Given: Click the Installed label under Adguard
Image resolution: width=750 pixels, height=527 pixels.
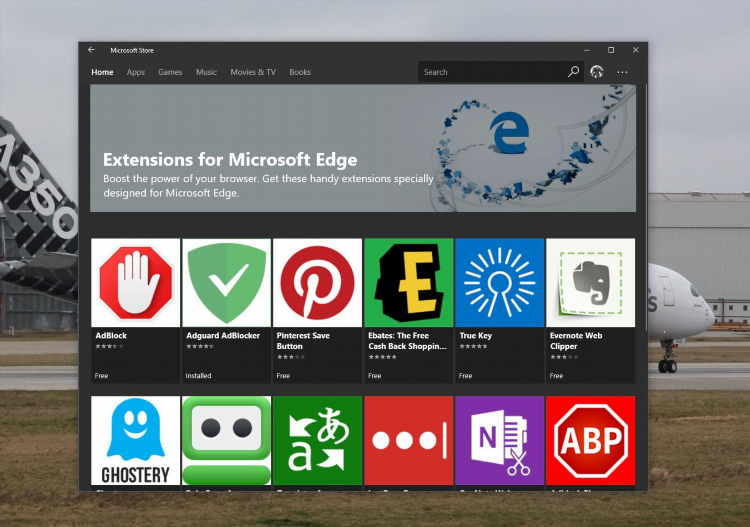Looking at the screenshot, I should (x=199, y=376).
